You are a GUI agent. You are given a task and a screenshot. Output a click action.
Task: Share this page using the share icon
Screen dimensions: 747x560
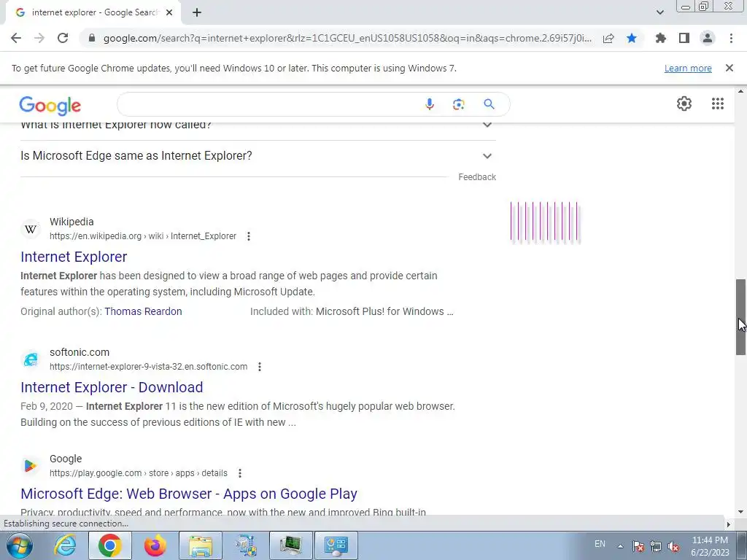608,38
